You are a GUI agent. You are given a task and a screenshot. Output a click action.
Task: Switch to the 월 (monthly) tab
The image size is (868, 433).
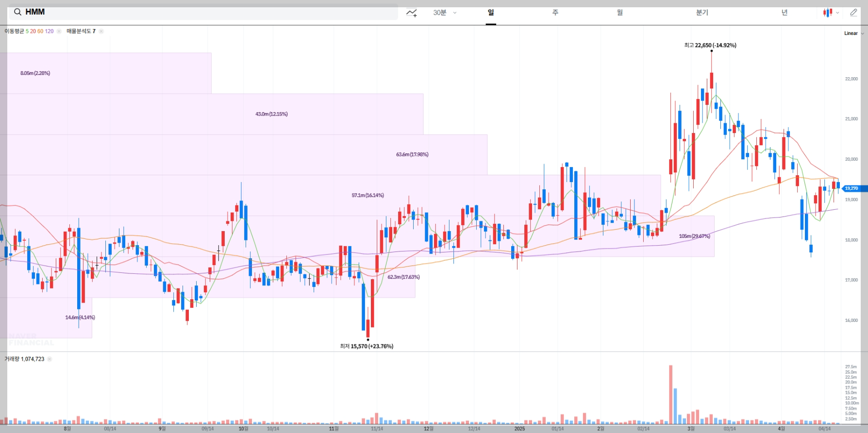coord(620,13)
